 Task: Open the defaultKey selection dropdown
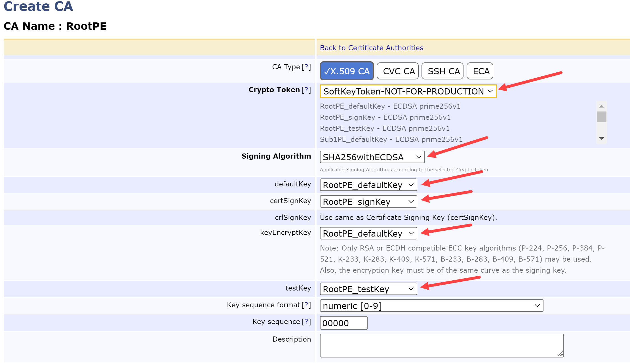click(x=368, y=185)
